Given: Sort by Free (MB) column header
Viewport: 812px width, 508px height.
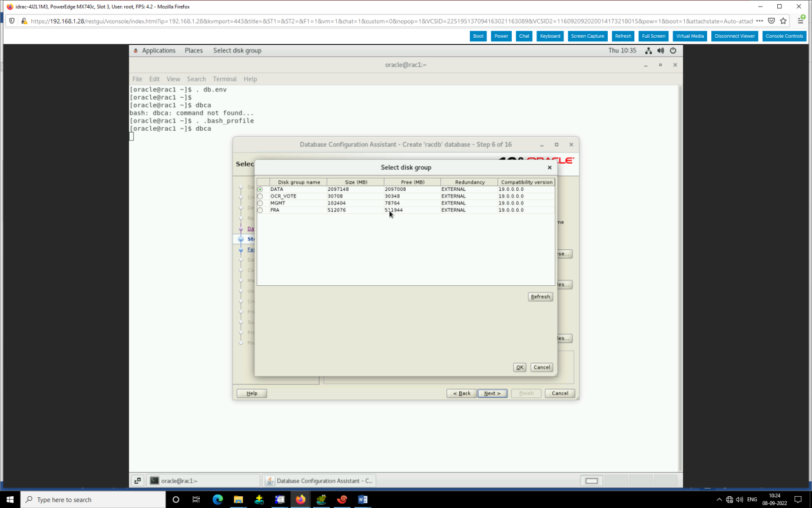Looking at the screenshot, I should [x=412, y=182].
